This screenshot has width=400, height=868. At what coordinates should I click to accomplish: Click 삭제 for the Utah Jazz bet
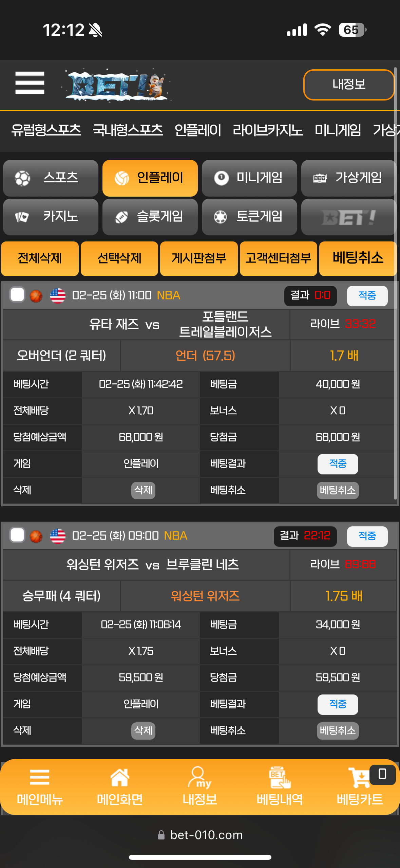143,490
